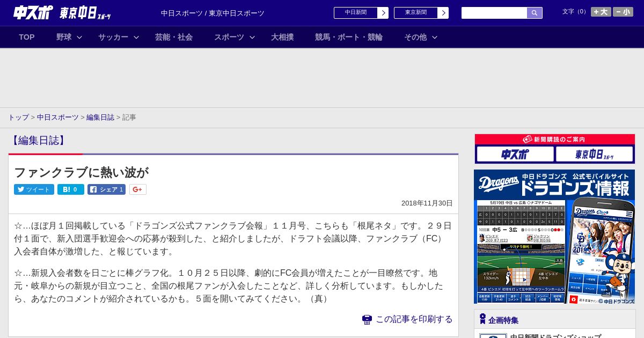Open 東京新聞 link button
644x338 pixels.
(415, 13)
